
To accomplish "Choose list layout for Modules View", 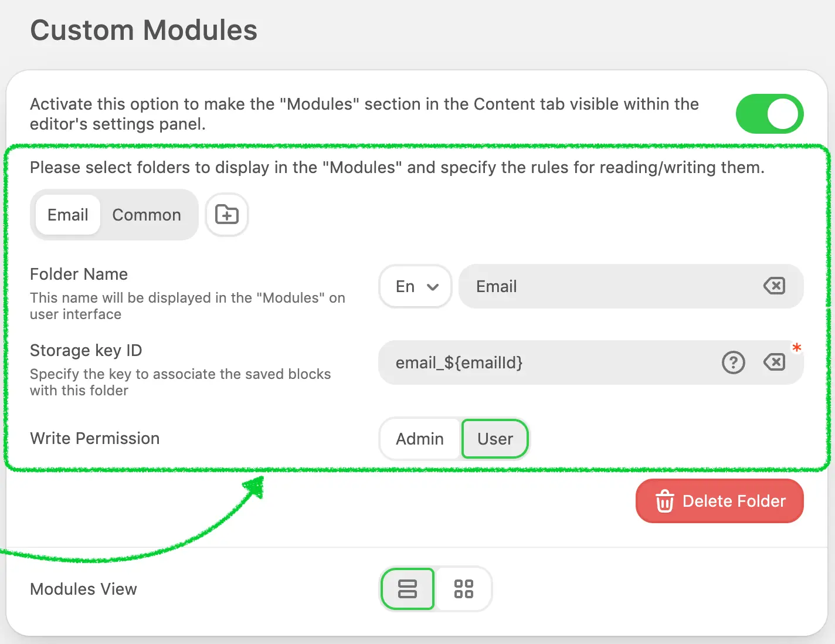I will [x=407, y=589].
